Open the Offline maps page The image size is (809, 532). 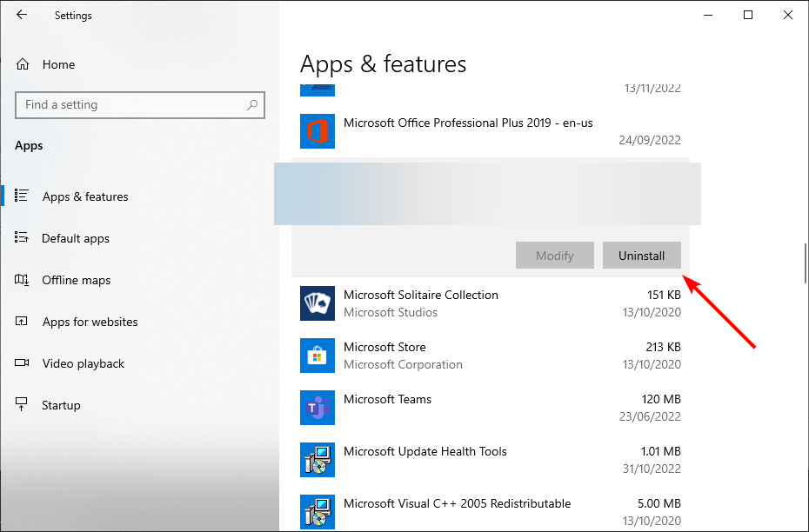click(x=77, y=280)
